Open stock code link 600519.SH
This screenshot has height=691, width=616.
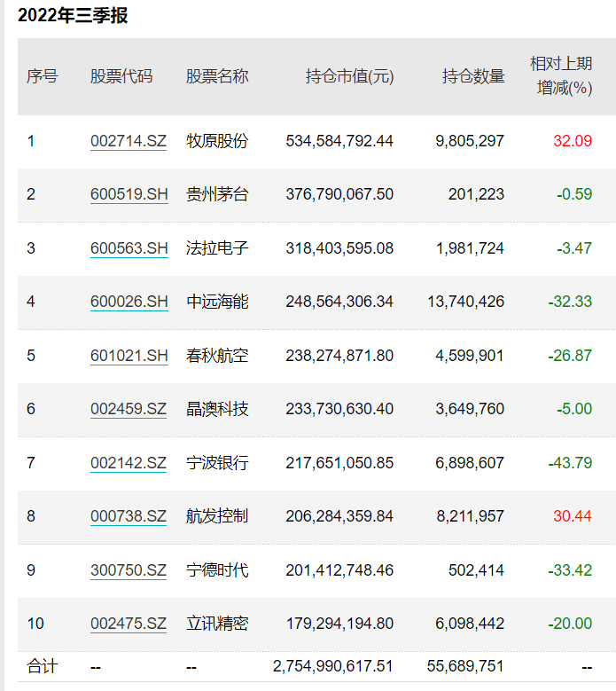point(129,194)
